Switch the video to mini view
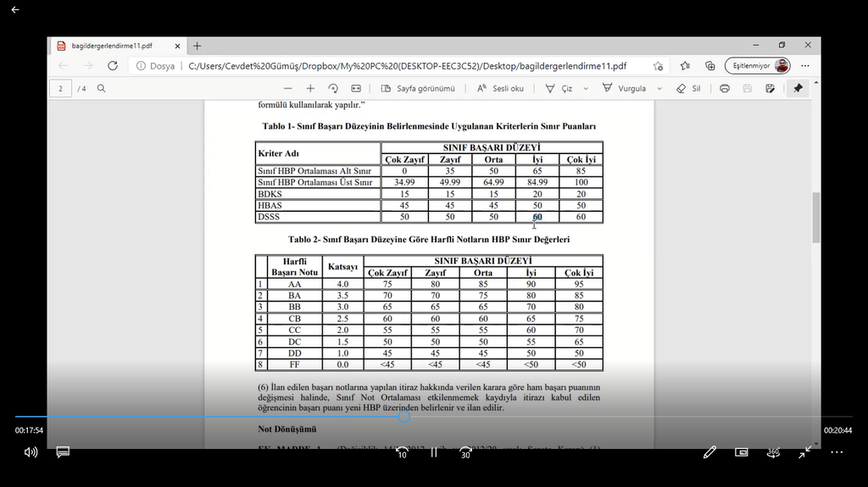The height and width of the screenshot is (487, 868). click(x=741, y=452)
